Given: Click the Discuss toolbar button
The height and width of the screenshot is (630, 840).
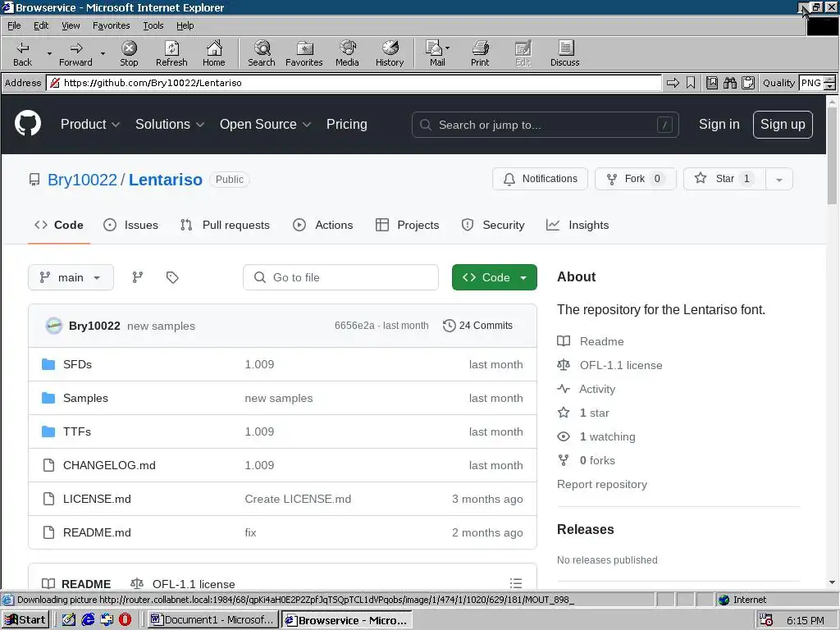Looking at the screenshot, I should click(x=564, y=53).
